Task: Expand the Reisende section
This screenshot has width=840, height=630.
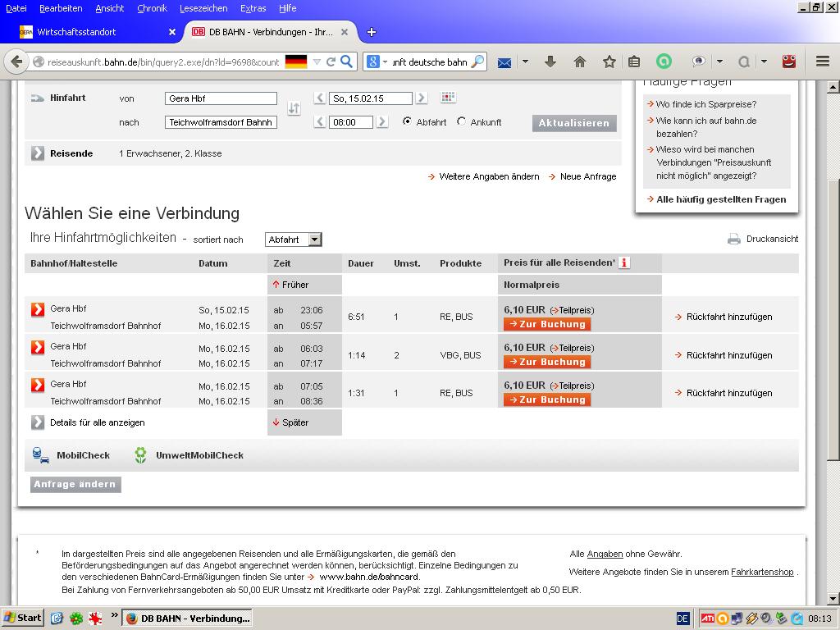Action: click(x=38, y=153)
